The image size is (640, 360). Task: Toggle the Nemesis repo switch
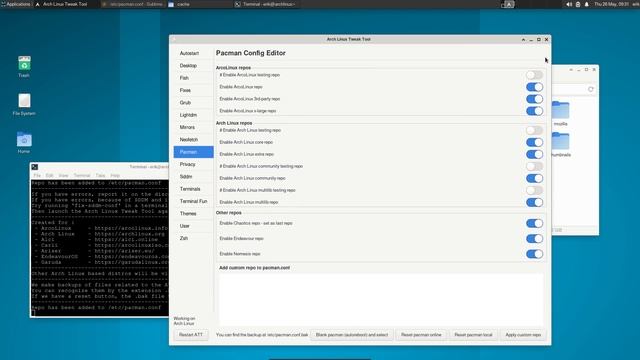point(534,254)
